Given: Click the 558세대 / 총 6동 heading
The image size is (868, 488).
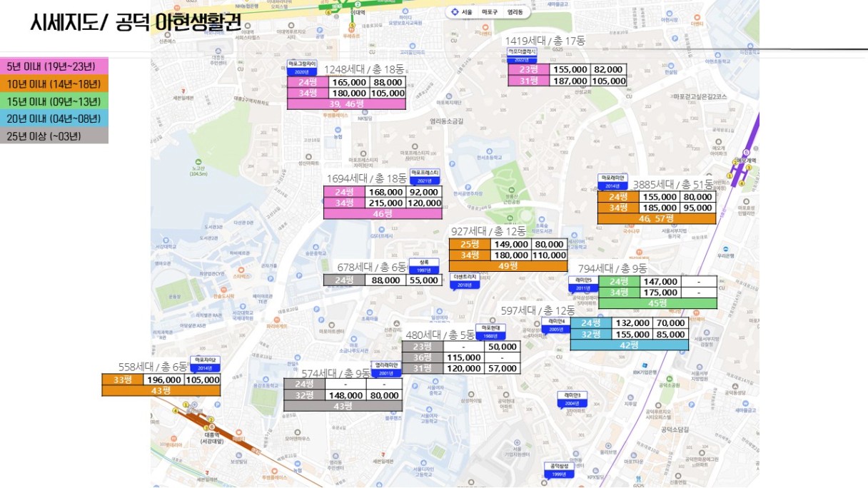Looking at the screenshot, I should coord(153,367).
